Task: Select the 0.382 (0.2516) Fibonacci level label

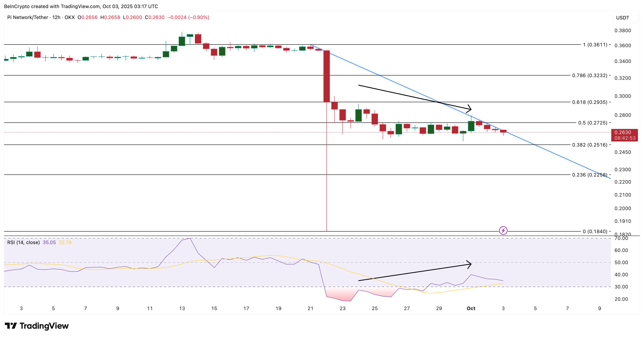Action: coord(589,145)
